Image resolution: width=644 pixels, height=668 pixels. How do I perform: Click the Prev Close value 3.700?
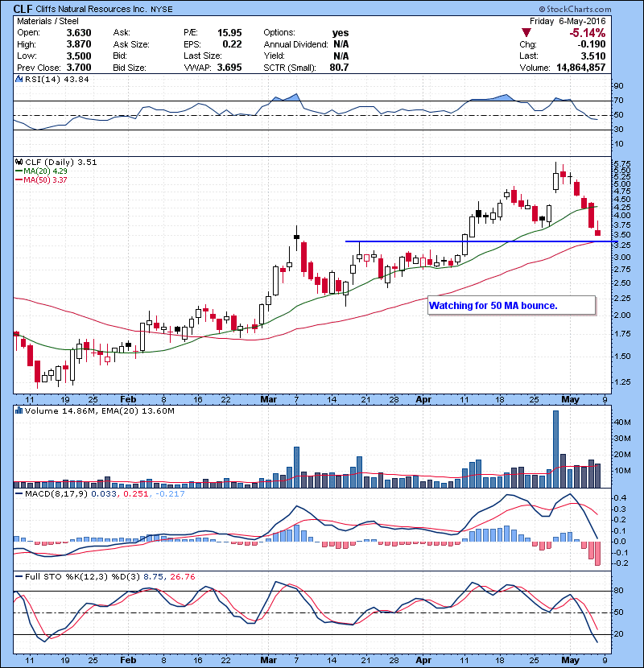pyautogui.click(x=79, y=68)
